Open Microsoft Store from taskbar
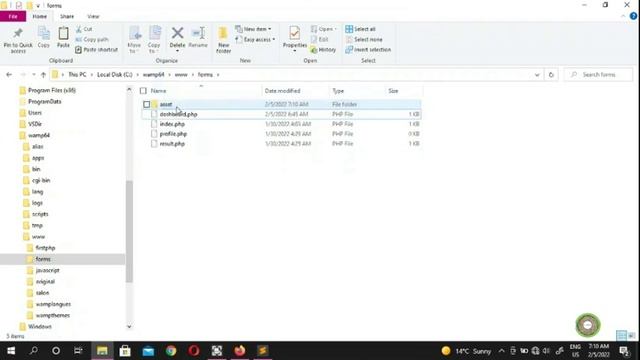Screen dimensions: 640x360 point(125,351)
